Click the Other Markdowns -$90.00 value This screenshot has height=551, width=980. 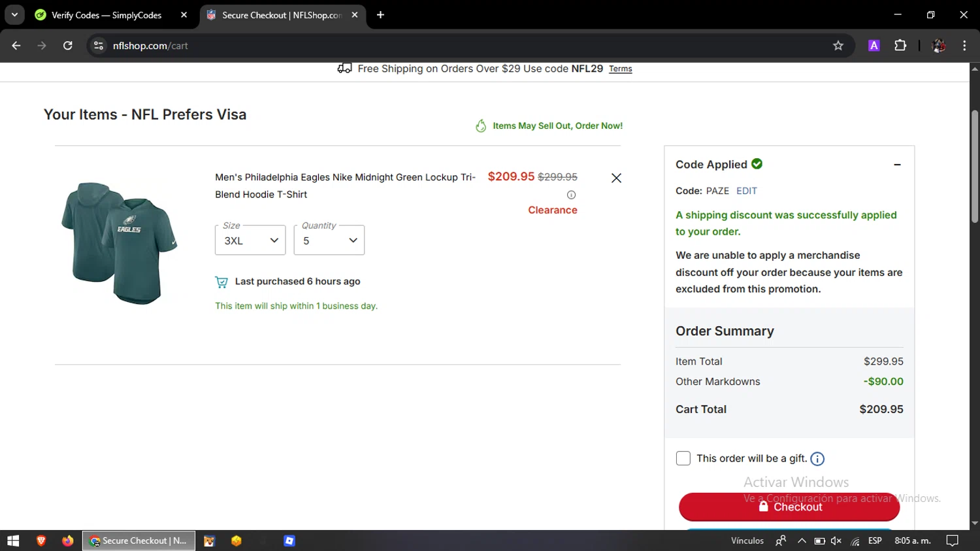click(x=883, y=382)
